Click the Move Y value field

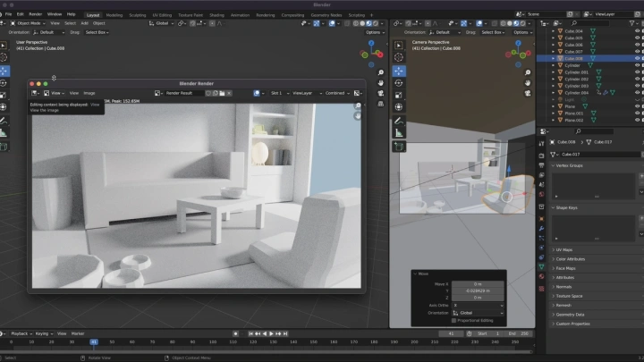478,290
